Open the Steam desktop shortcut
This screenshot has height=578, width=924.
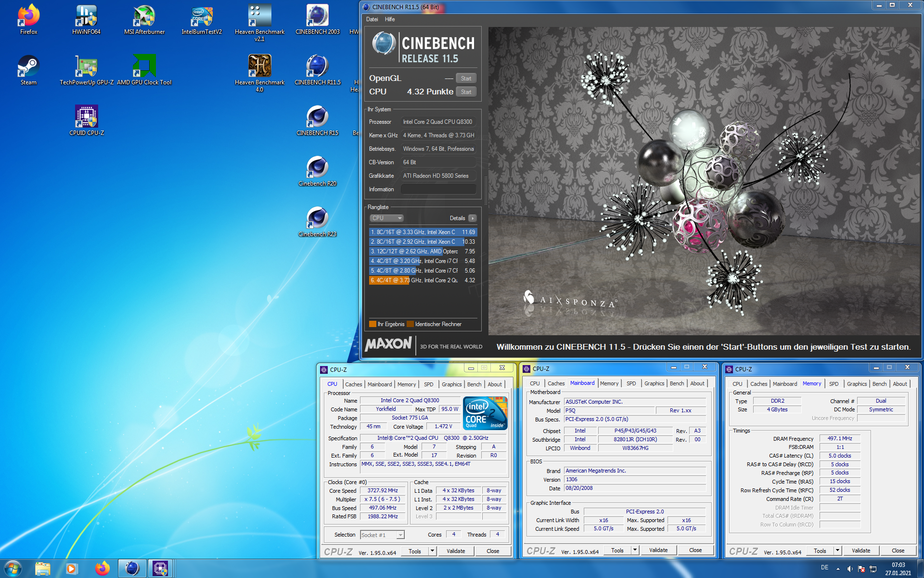coord(28,70)
